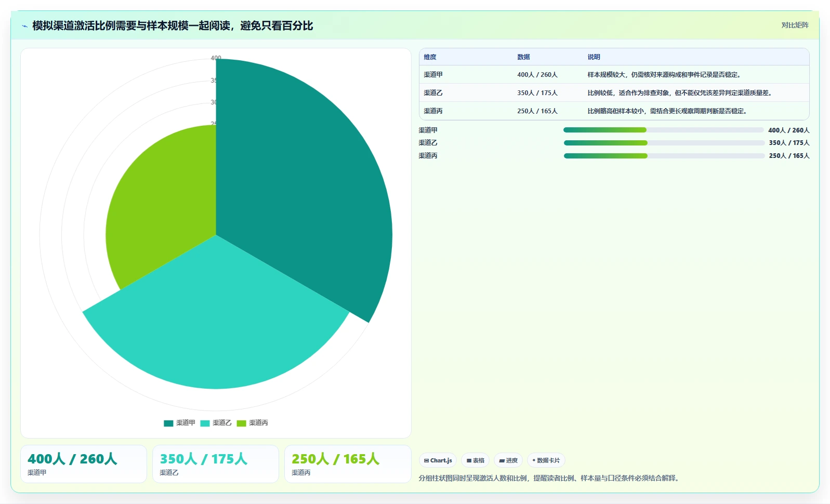The height and width of the screenshot is (504, 830).
Task: Click the note starting 比例略高但样本较小
Action: coord(668,111)
